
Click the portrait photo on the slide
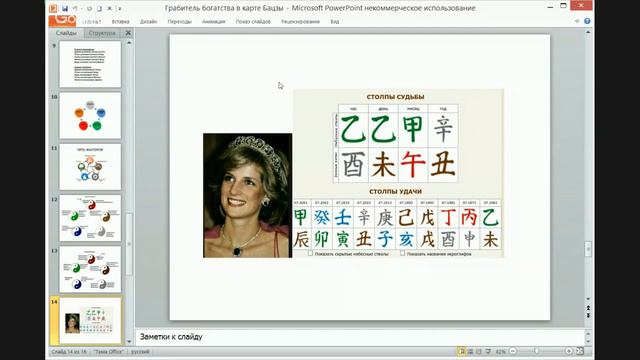click(x=247, y=195)
